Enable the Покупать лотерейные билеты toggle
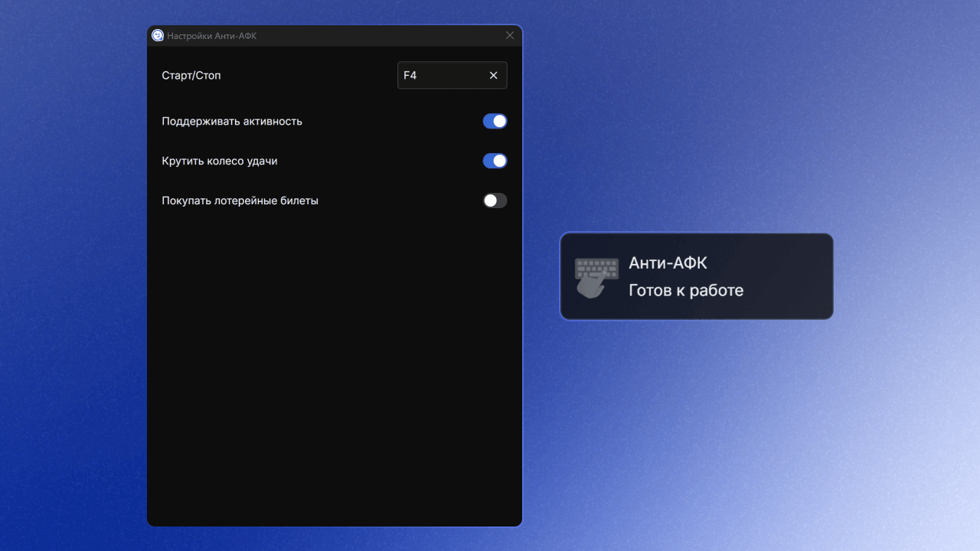Screen dimensions: 980x551 pos(495,201)
